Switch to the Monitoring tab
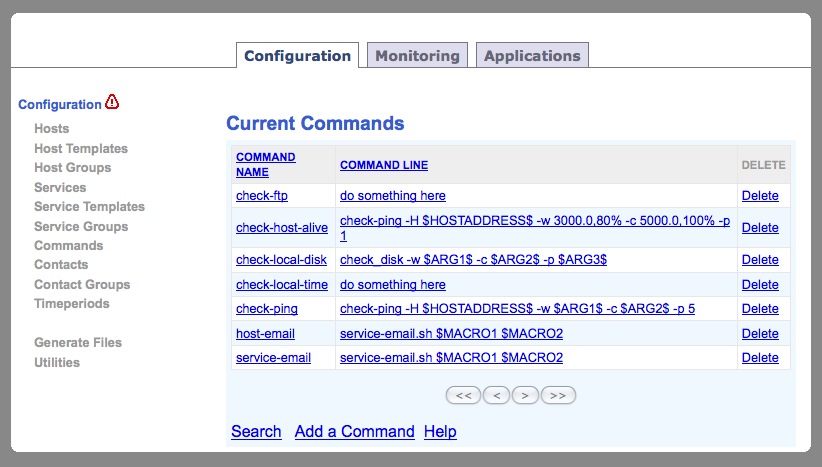This screenshot has height=467, width=822. (x=417, y=56)
